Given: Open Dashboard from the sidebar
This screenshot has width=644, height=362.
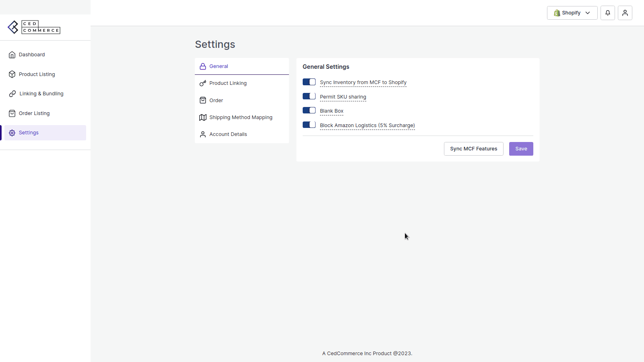Looking at the screenshot, I should pos(32,54).
